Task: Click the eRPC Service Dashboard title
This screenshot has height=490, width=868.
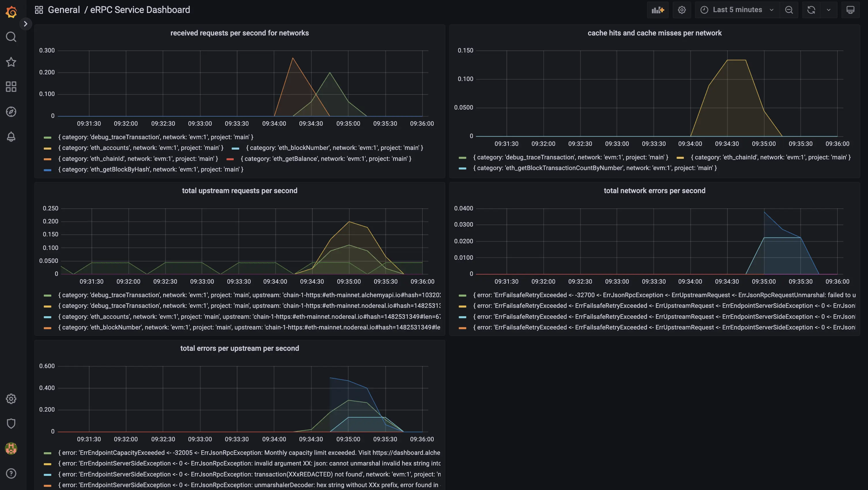Action: click(140, 10)
